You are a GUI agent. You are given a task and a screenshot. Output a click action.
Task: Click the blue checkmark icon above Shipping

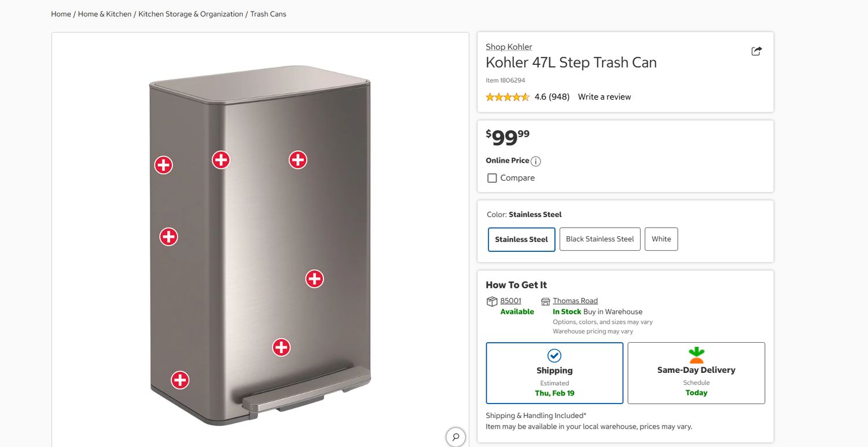point(554,356)
